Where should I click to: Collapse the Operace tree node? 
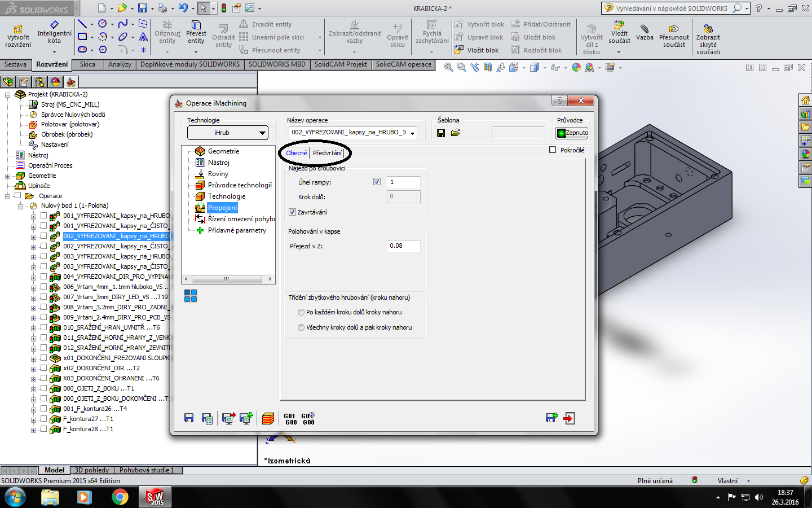coord(8,196)
